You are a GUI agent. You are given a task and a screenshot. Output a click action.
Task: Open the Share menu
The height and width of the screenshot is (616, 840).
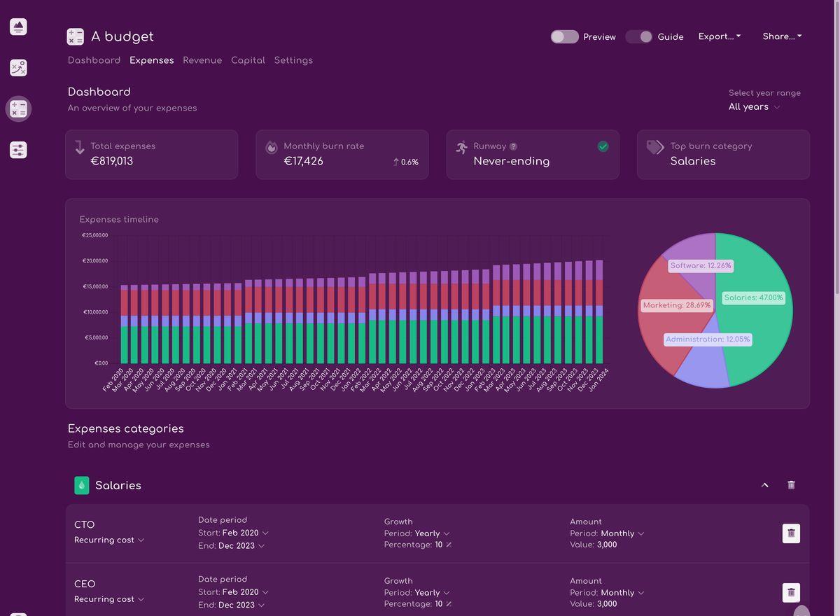click(x=782, y=36)
